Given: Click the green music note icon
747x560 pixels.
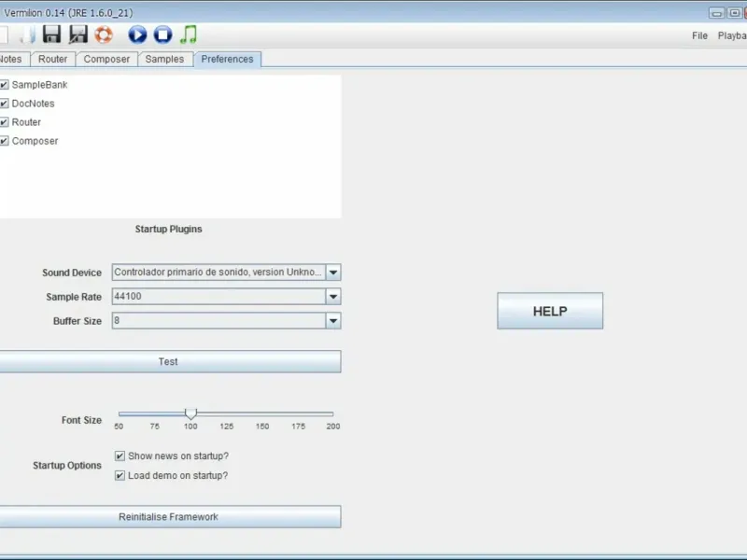Looking at the screenshot, I should coord(189,35).
